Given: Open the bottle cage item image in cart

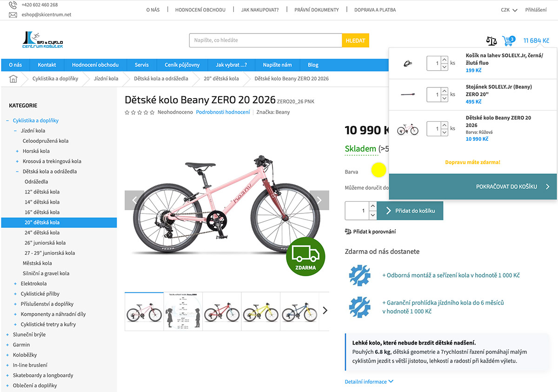Looking at the screenshot, I should (408, 63).
